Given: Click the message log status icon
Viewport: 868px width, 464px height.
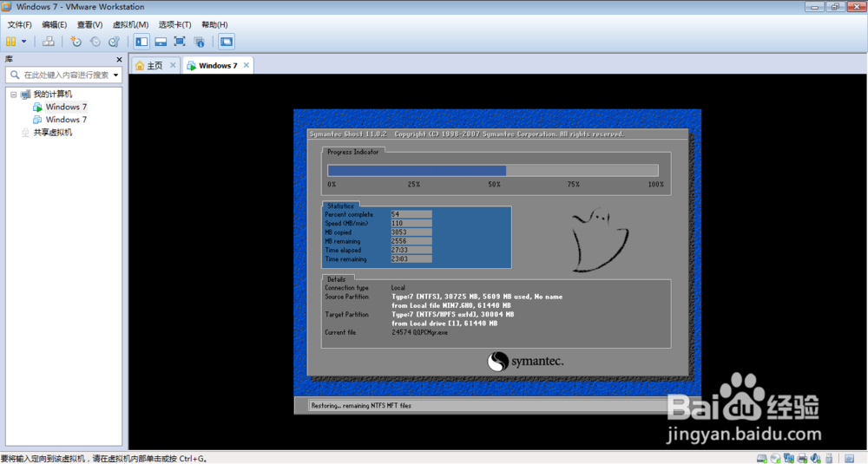Looking at the screenshot, I should pyautogui.click(x=849, y=459).
